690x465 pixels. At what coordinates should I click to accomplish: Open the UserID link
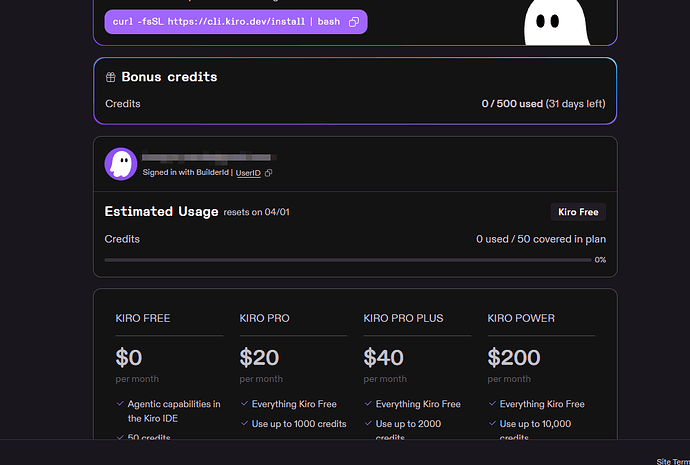coord(248,173)
